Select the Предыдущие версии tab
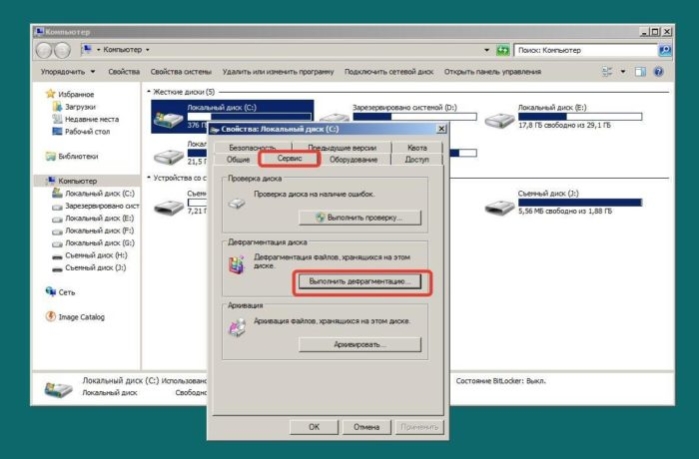This screenshot has width=699, height=459. [342, 148]
